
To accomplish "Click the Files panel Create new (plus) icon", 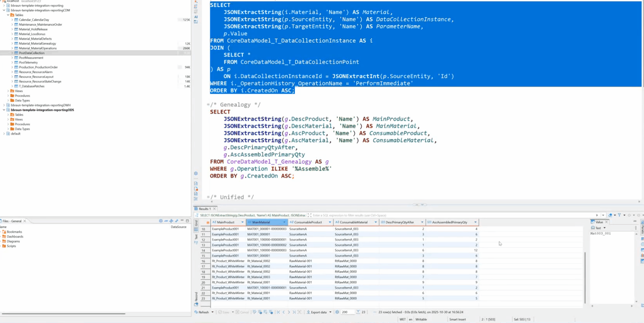I will pyautogui.click(x=171, y=221).
